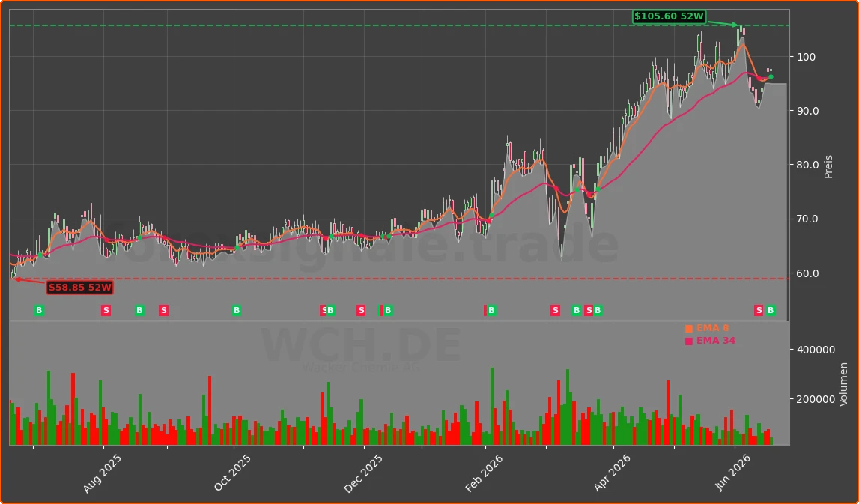859x504 pixels.
Task: Click the Jun 2026 date label
Action: click(734, 473)
